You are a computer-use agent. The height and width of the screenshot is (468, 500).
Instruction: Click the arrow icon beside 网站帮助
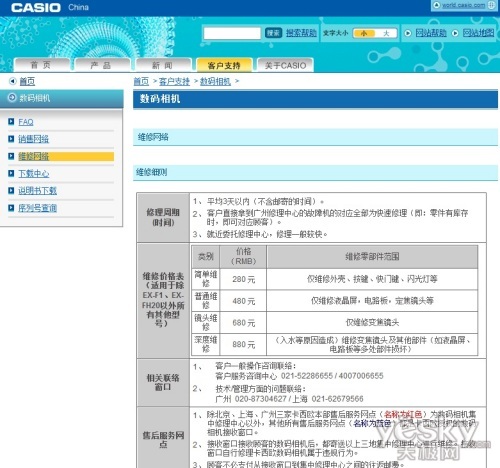tap(408, 33)
